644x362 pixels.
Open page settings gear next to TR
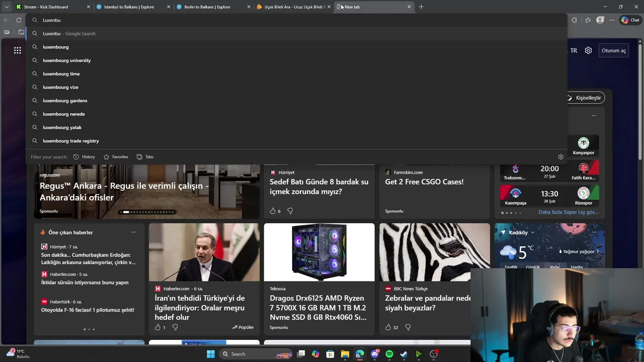point(588,50)
